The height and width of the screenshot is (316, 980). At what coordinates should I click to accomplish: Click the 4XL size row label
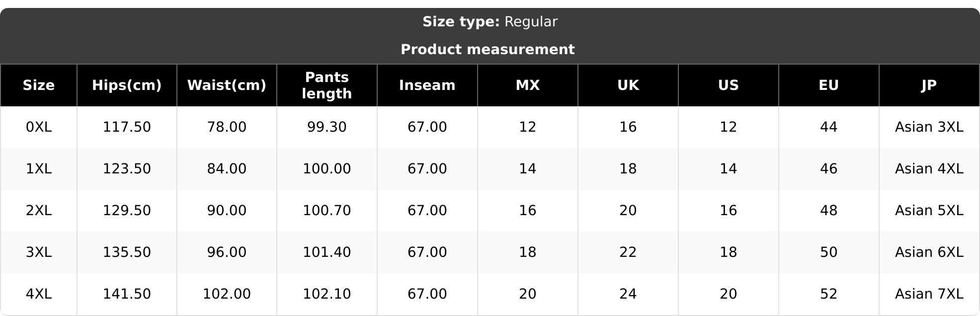[x=39, y=294]
